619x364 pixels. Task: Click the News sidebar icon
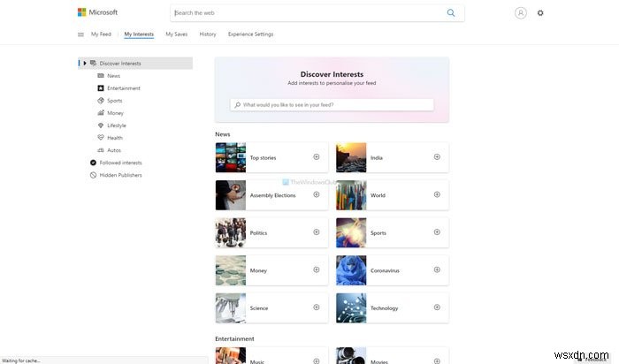(101, 76)
